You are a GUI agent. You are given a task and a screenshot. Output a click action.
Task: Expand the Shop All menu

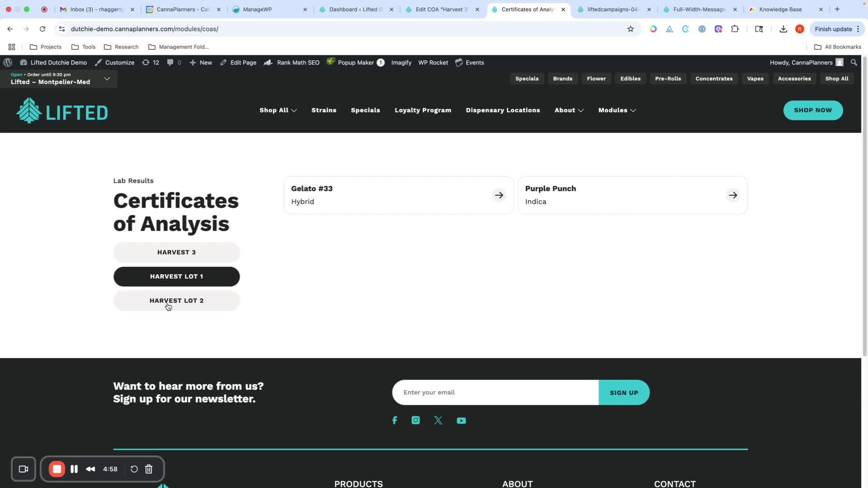coord(278,110)
